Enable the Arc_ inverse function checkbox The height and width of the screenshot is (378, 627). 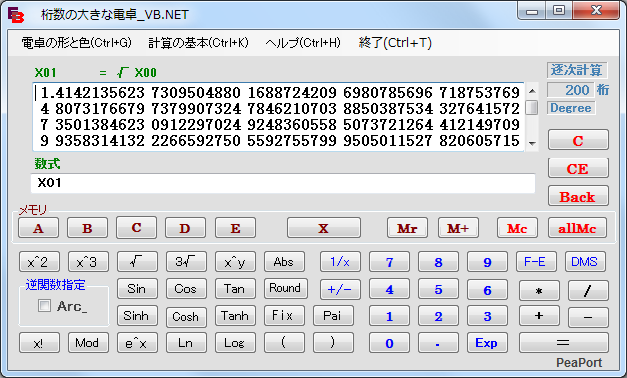point(44,306)
